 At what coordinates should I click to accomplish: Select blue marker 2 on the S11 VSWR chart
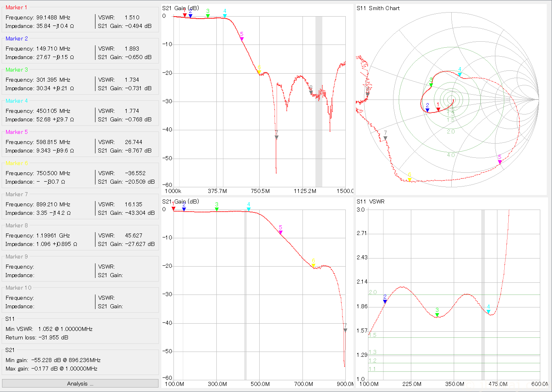tap(385, 301)
